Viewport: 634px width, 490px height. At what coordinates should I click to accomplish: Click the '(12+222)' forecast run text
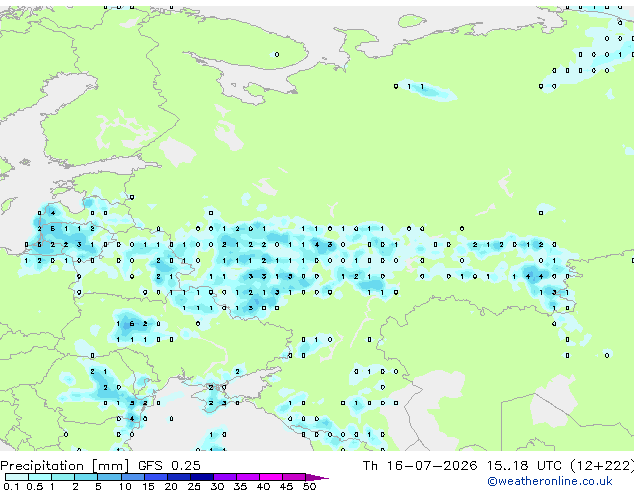[602, 466]
